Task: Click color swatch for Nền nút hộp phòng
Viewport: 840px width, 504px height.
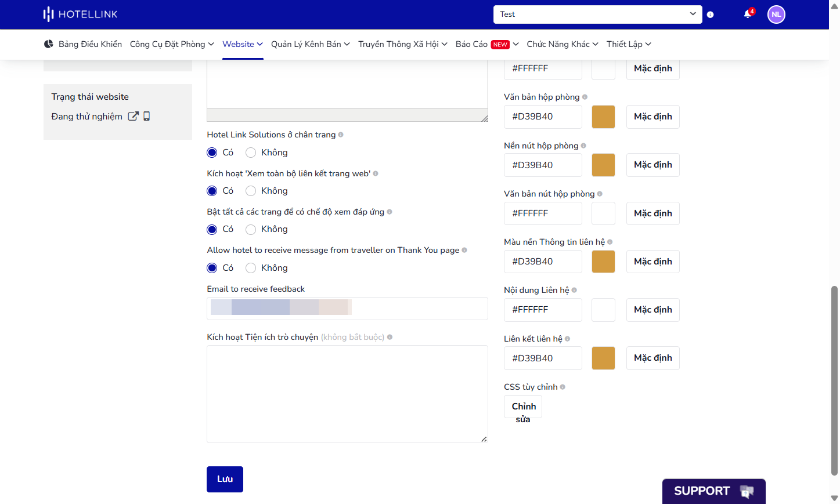Action: pos(603,165)
